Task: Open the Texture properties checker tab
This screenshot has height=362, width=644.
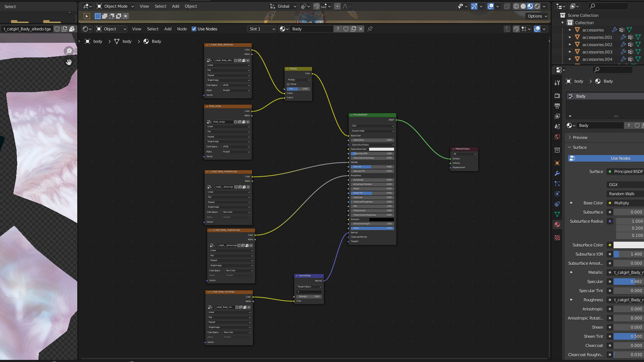Action: [557, 238]
